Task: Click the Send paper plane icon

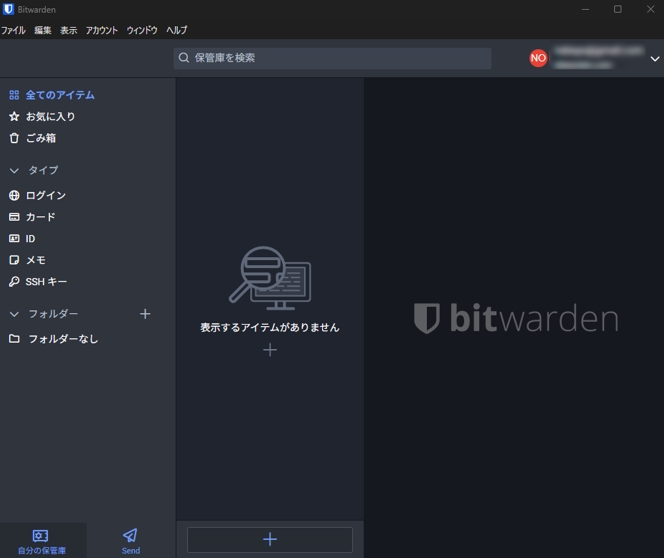Action: coord(130,535)
